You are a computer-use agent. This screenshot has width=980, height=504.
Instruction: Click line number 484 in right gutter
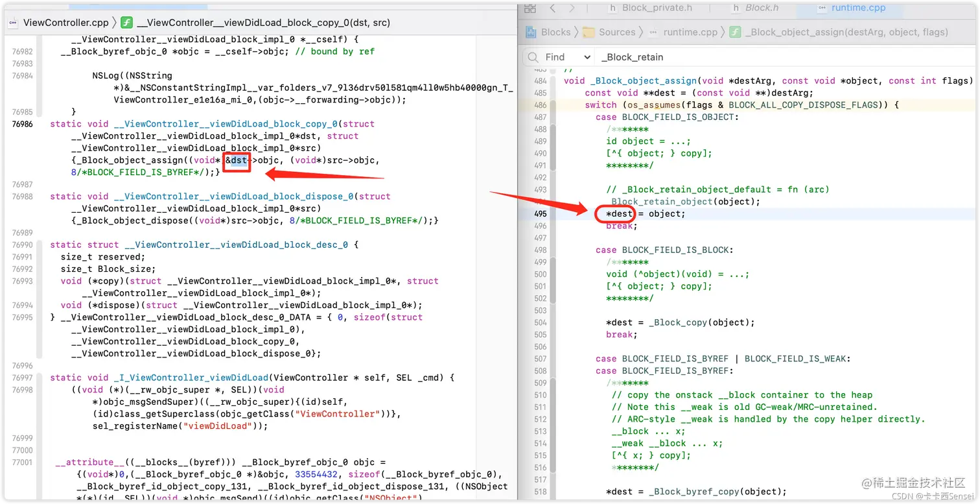point(540,81)
